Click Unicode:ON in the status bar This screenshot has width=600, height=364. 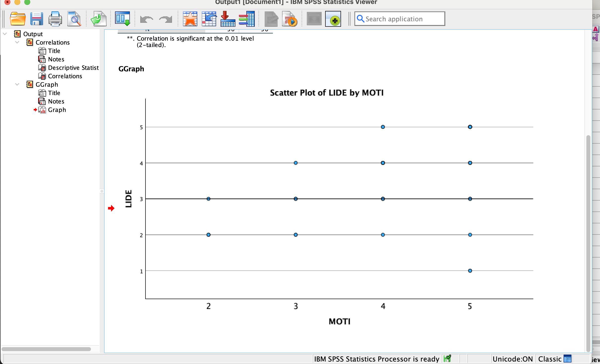click(513, 359)
